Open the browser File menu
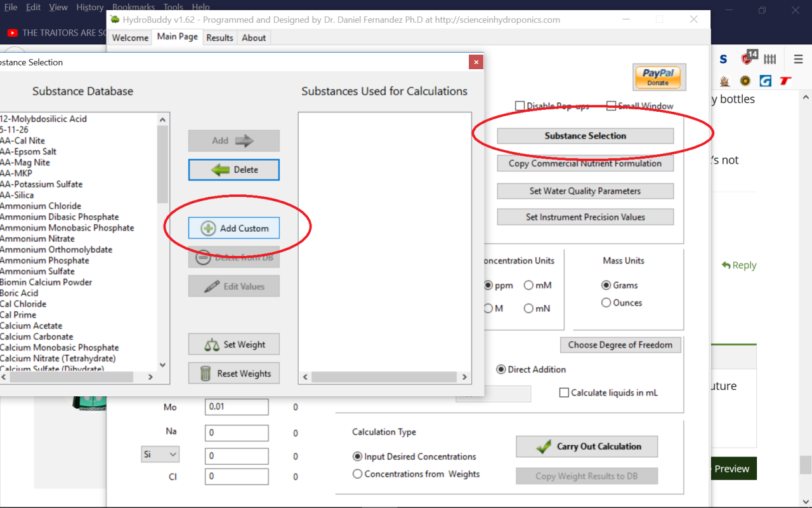The image size is (812, 508). (11, 7)
